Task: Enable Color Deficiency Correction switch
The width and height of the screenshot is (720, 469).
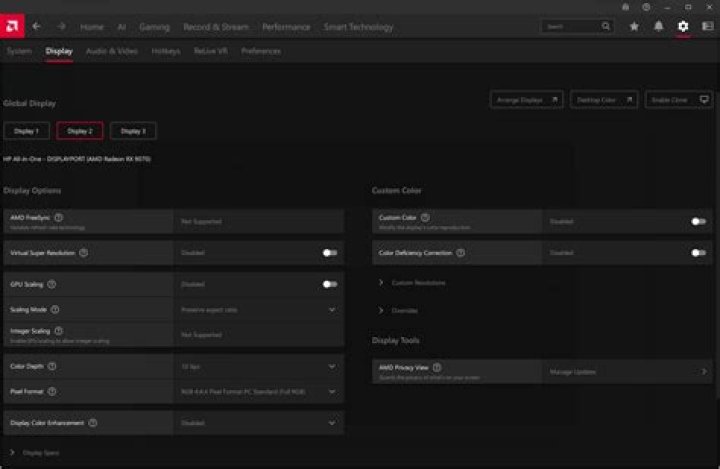Action: pos(698,253)
